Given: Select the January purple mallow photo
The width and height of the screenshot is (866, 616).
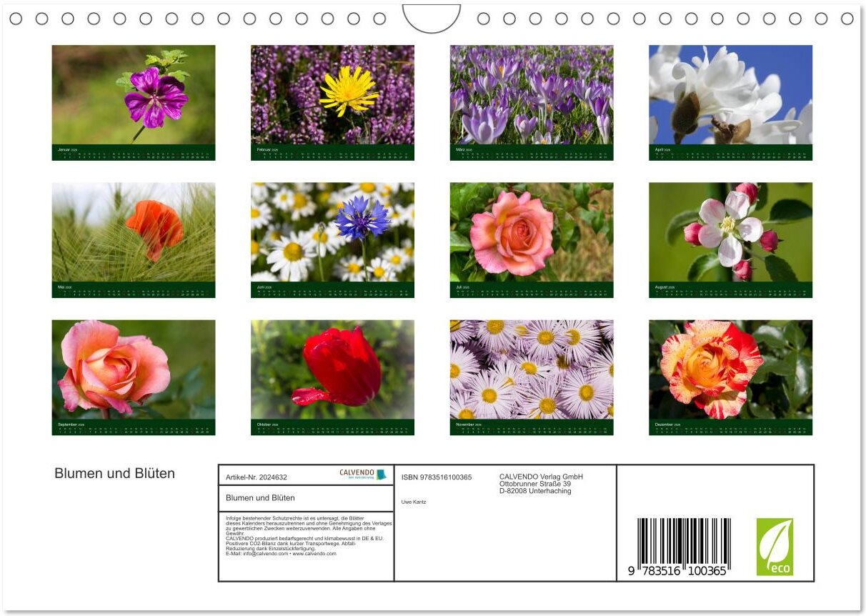Looking at the screenshot, I should point(134,95).
